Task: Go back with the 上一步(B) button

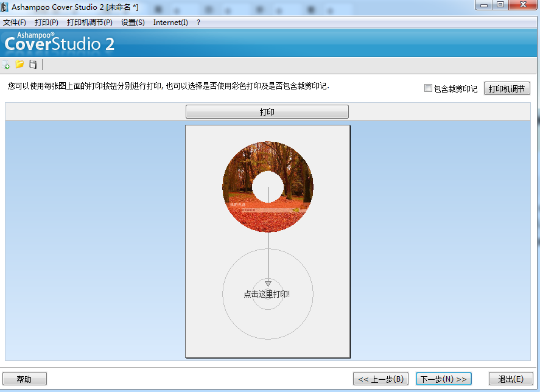Action: pyautogui.click(x=381, y=379)
